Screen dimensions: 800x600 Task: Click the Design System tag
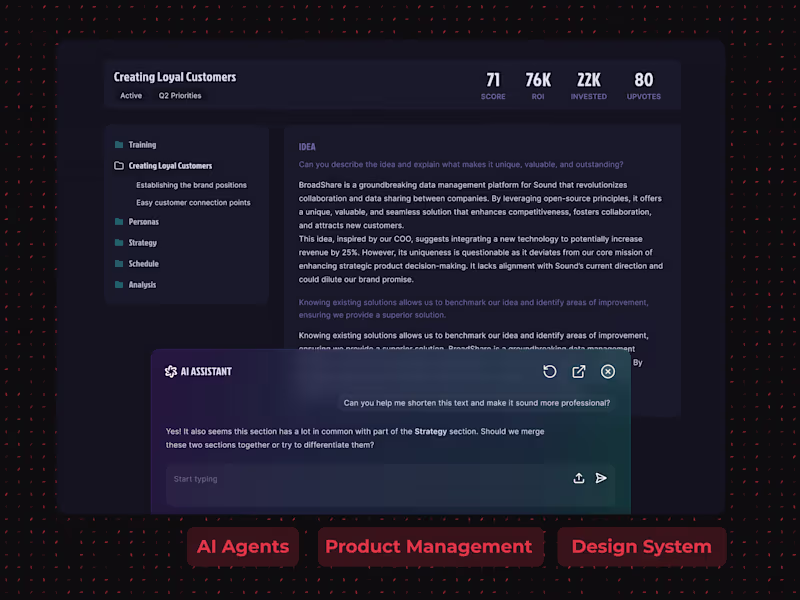point(641,546)
